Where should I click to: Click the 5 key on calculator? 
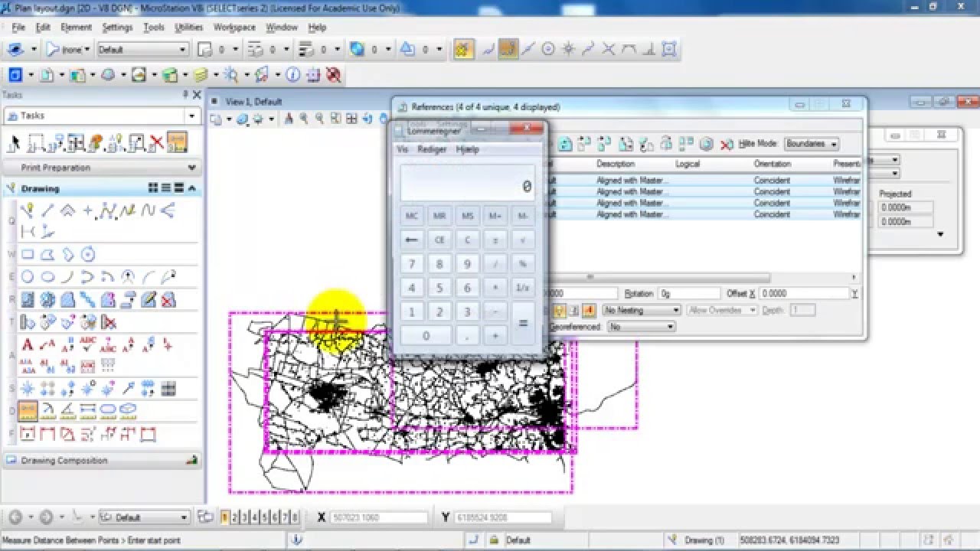tap(439, 288)
